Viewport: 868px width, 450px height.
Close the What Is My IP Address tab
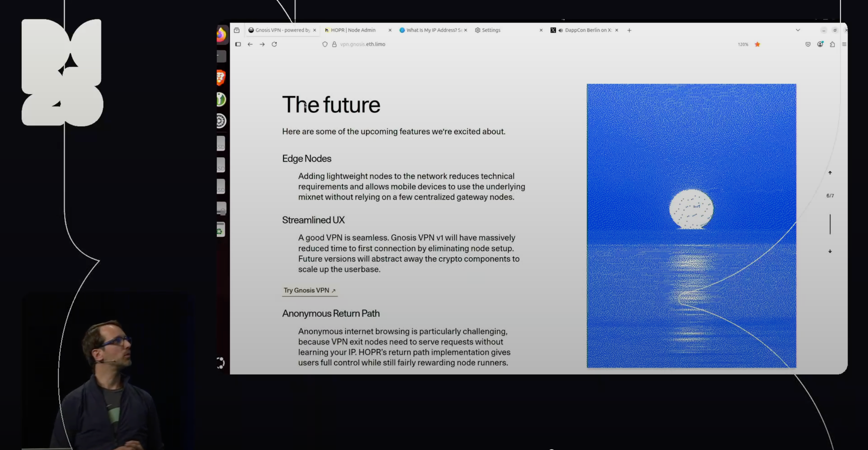coord(465,30)
